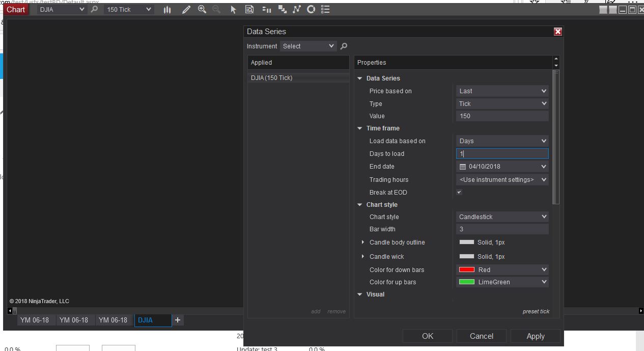Collapse the Time frame section
The width and height of the screenshot is (644, 351).
(360, 128)
